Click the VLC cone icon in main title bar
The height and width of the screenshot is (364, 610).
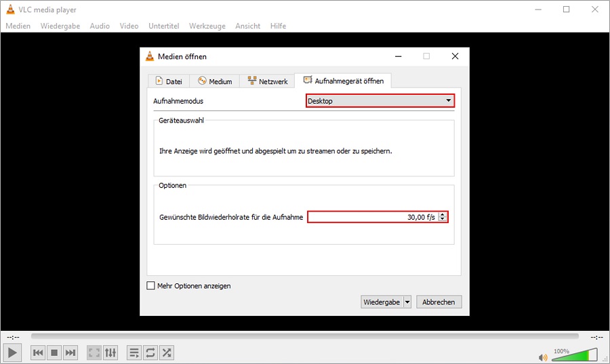10,9
